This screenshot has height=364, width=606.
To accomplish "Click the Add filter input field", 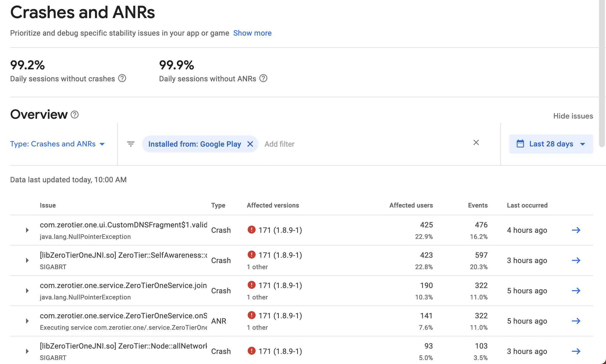I will pos(279,144).
